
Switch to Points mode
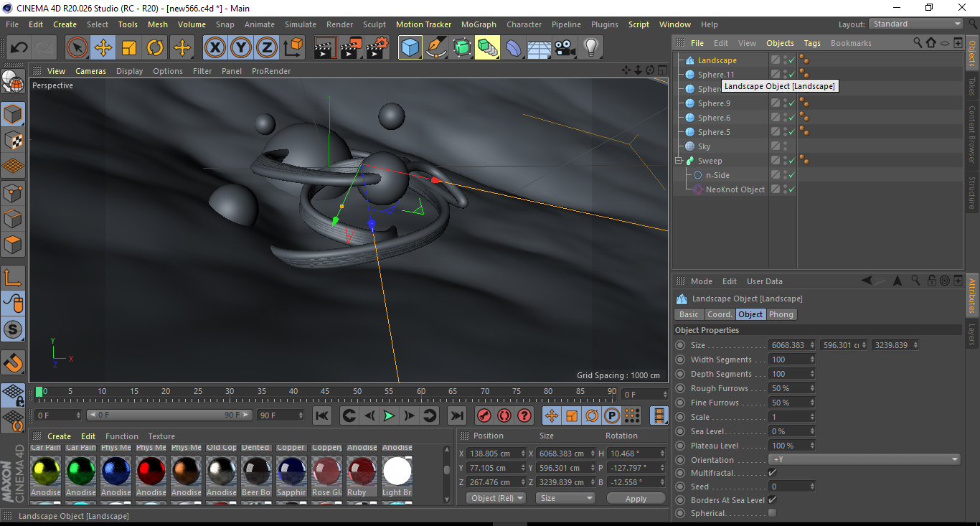(x=13, y=192)
